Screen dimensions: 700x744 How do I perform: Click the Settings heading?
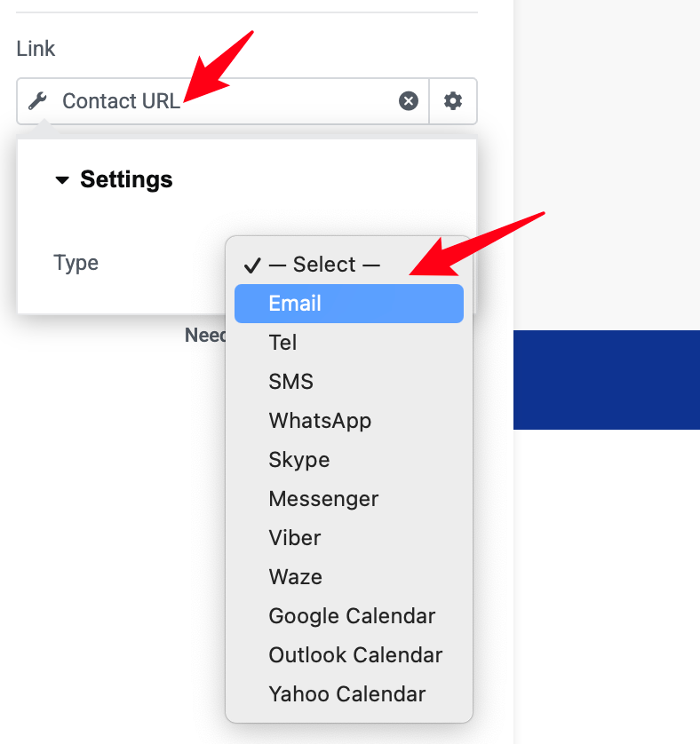[126, 179]
